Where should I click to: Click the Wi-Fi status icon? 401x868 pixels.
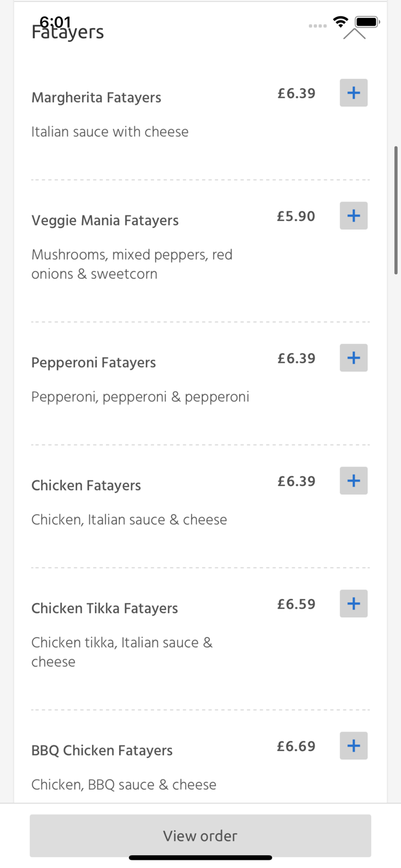[x=340, y=22]
